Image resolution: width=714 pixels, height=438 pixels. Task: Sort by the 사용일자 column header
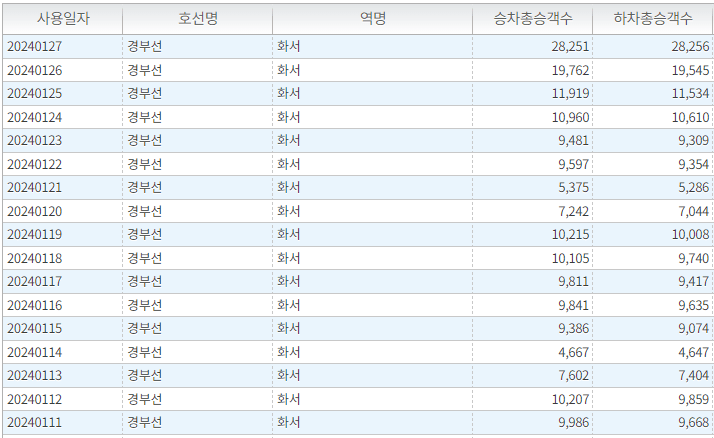click(63, 19)
